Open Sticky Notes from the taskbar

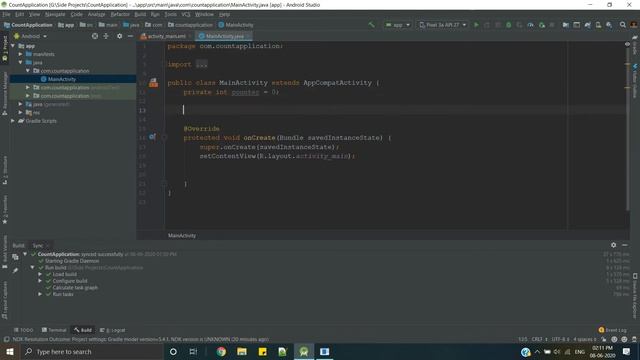click(x=262, y=351)
